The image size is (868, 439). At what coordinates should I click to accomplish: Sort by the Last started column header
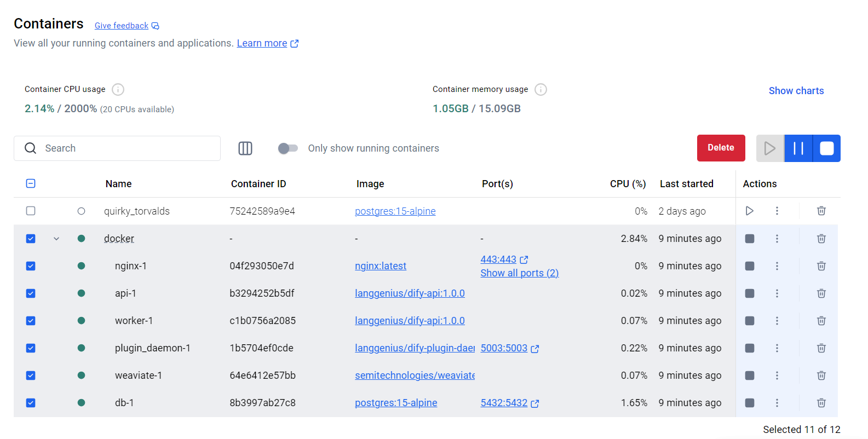click(x=687, y=184)
